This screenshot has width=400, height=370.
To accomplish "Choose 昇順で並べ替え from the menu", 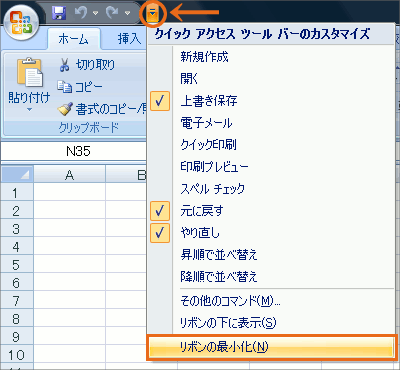I will click(x=271, y=255).
